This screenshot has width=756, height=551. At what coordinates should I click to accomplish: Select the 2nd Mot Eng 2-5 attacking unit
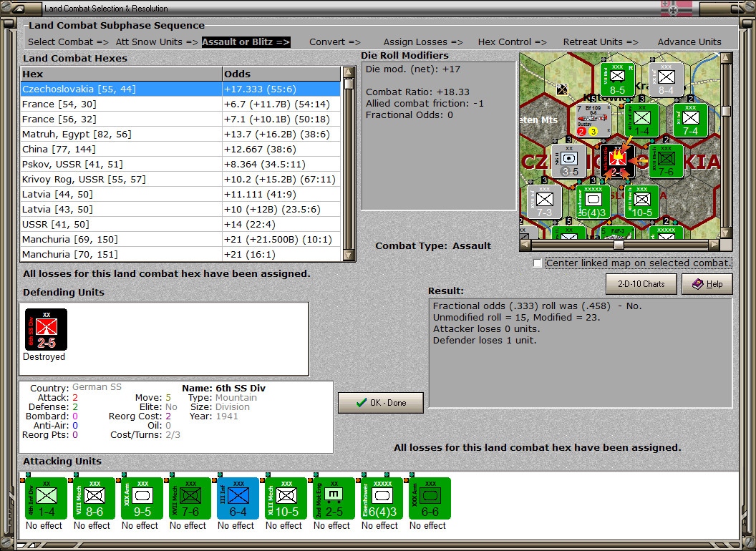pos(334,498)
